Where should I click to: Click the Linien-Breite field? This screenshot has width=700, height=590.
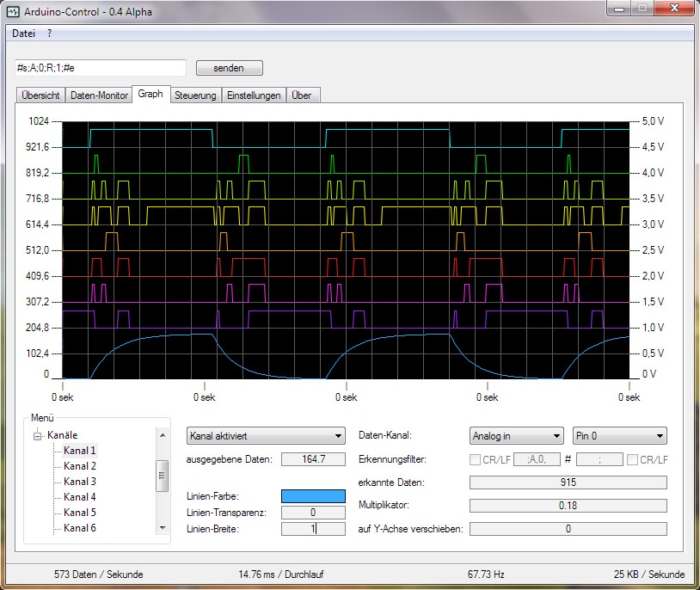point(313,529)
